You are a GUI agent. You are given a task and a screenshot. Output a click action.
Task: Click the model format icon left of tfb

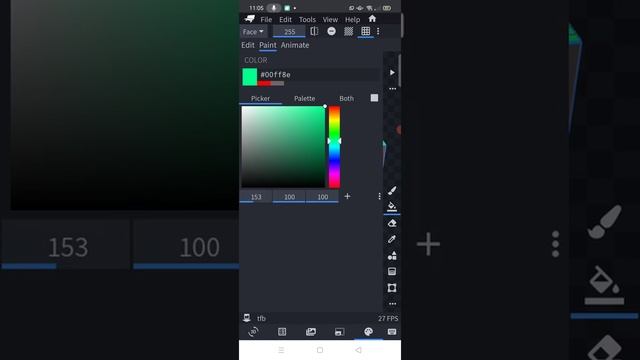pyautogui.click(x=247, y=318)
